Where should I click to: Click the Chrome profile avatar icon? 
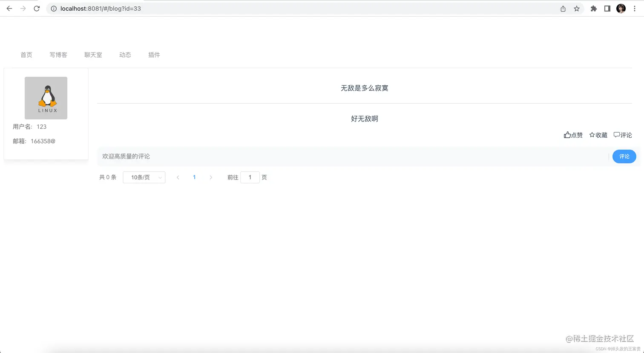coord(621,8)
